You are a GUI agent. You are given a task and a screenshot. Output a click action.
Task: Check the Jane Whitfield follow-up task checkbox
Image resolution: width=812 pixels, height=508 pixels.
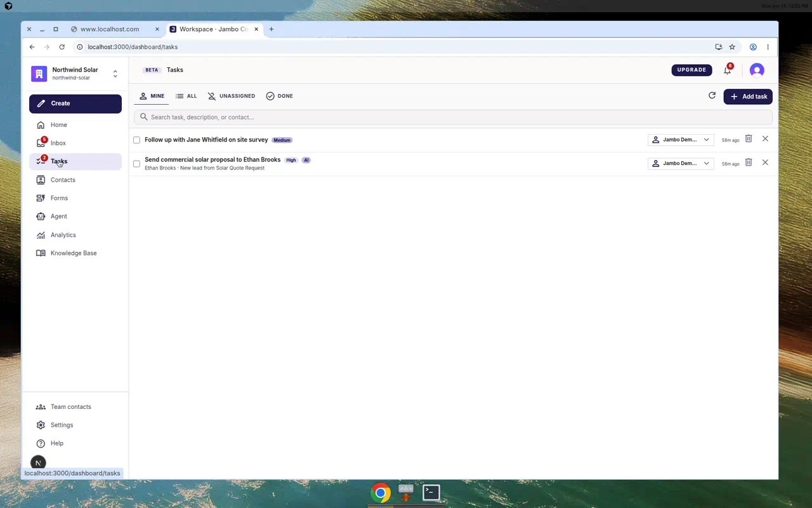(136, 140)
